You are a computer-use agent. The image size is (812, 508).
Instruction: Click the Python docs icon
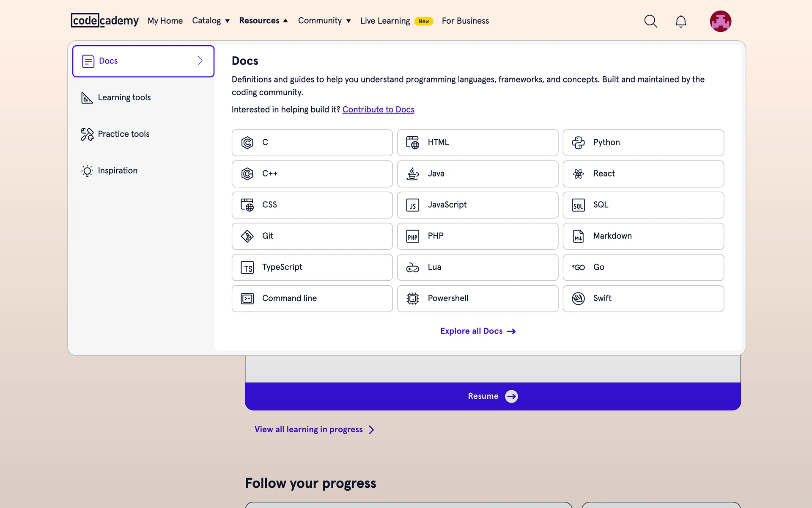(x=578, y=143)
